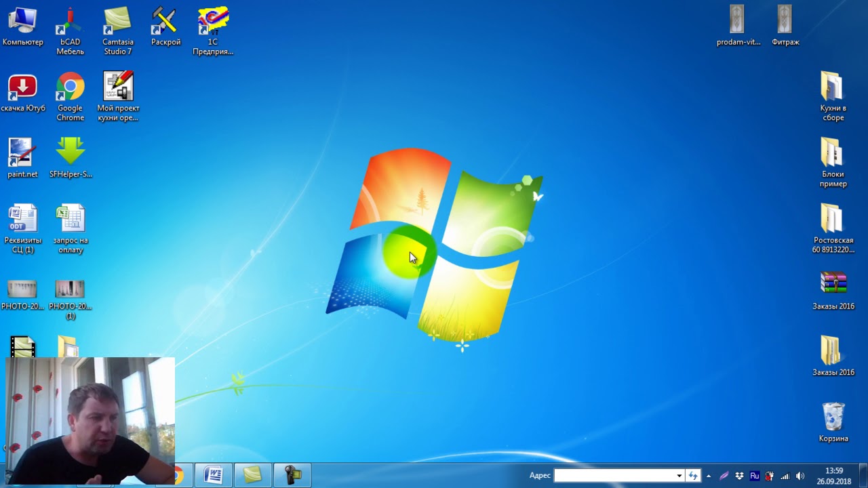Viewport: 868px width, 488px height.
Task: Open Camtasia taskbar button
Action: click(x=253, y=475)
